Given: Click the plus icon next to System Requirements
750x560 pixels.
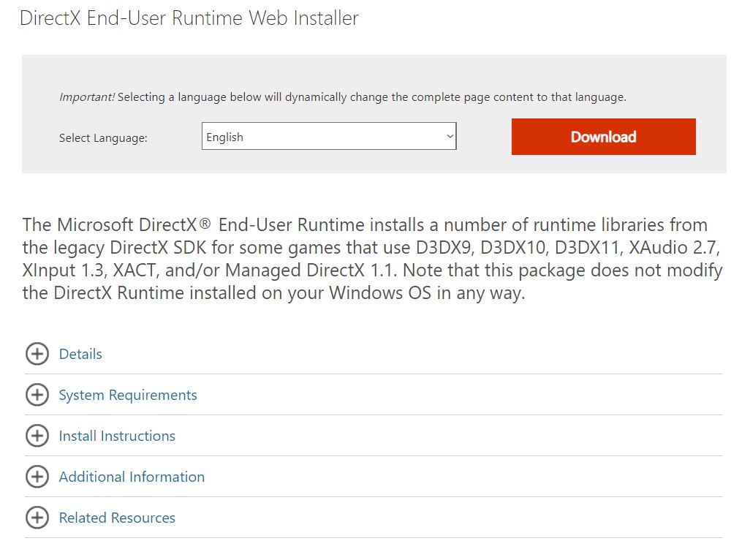Looking at the screenshot, I should pyautogui.click(x=37, y=395).
